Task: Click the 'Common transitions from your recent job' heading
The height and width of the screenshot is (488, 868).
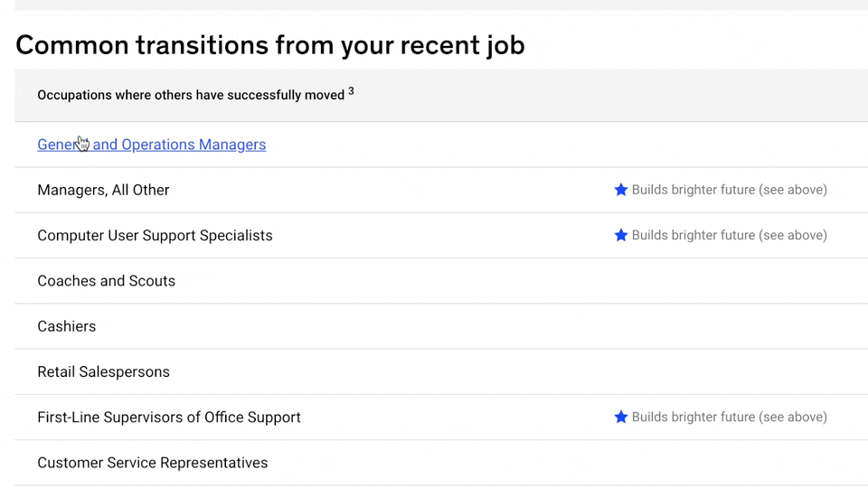Action: (x=269, y=44)
